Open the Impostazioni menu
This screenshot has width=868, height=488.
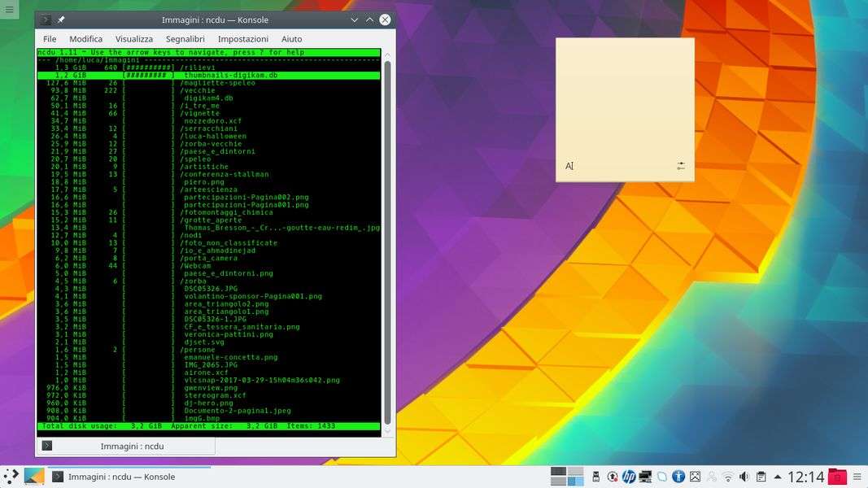click(242, 39)
